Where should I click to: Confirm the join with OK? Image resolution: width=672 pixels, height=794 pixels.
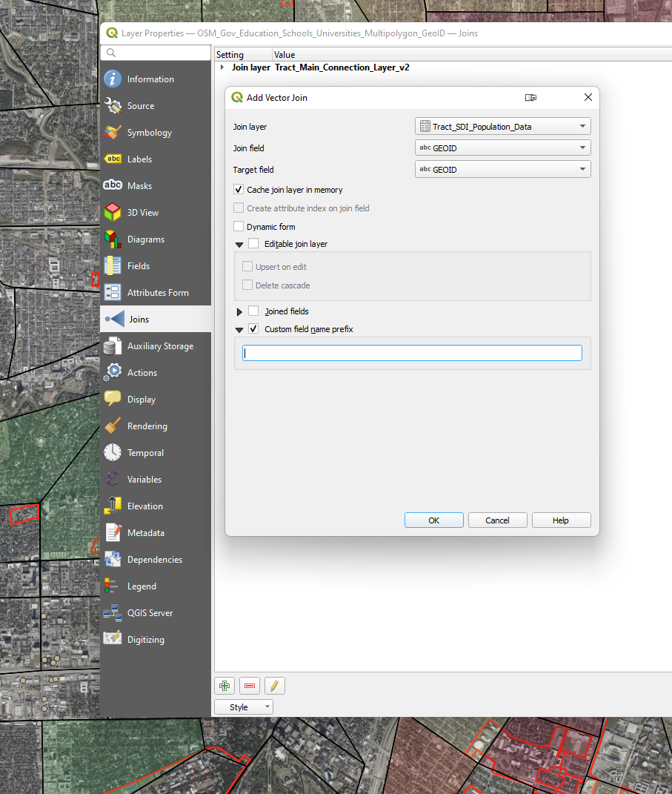pos(434,520)
